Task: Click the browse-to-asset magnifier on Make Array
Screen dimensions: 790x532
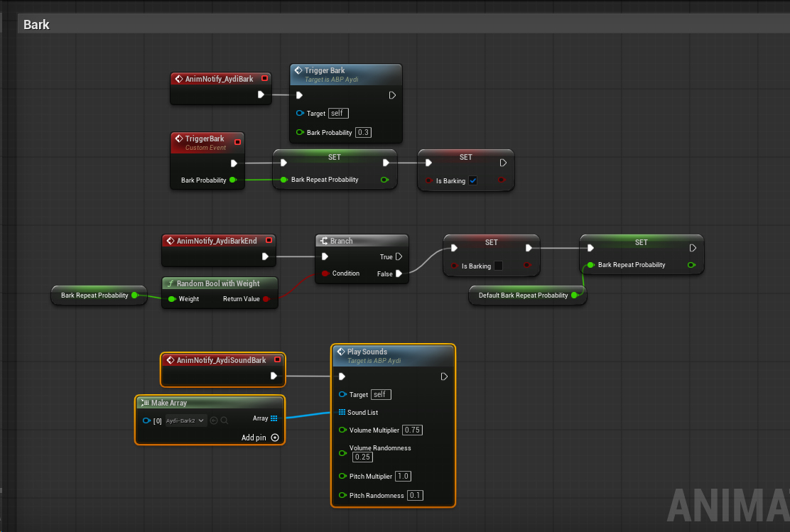Action: [x=224, y=420]
